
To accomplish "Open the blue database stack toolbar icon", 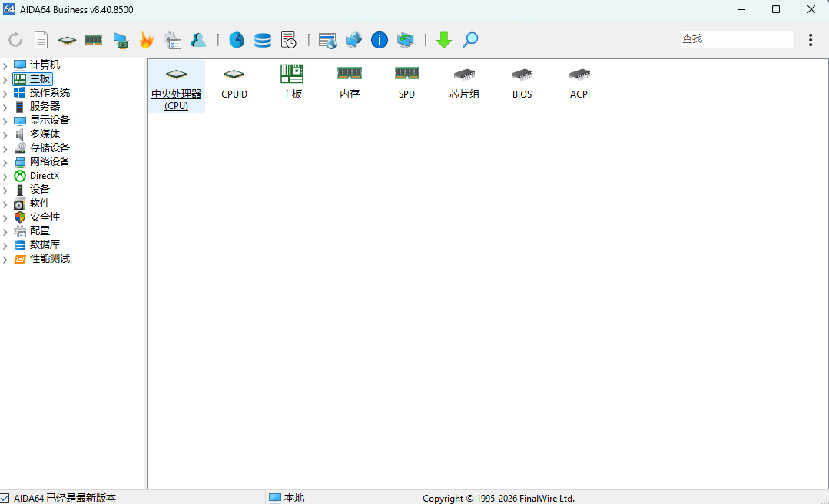I will [x=262, y=40].
